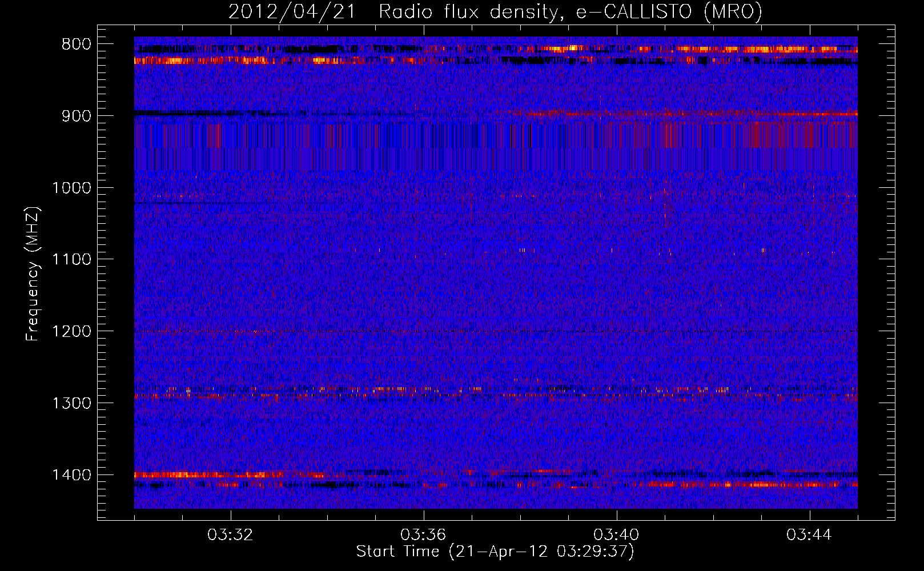This screenshot has height=571, width=924.
Task: Click the 1300 frequency tick label
Action: tap(71, 403)
